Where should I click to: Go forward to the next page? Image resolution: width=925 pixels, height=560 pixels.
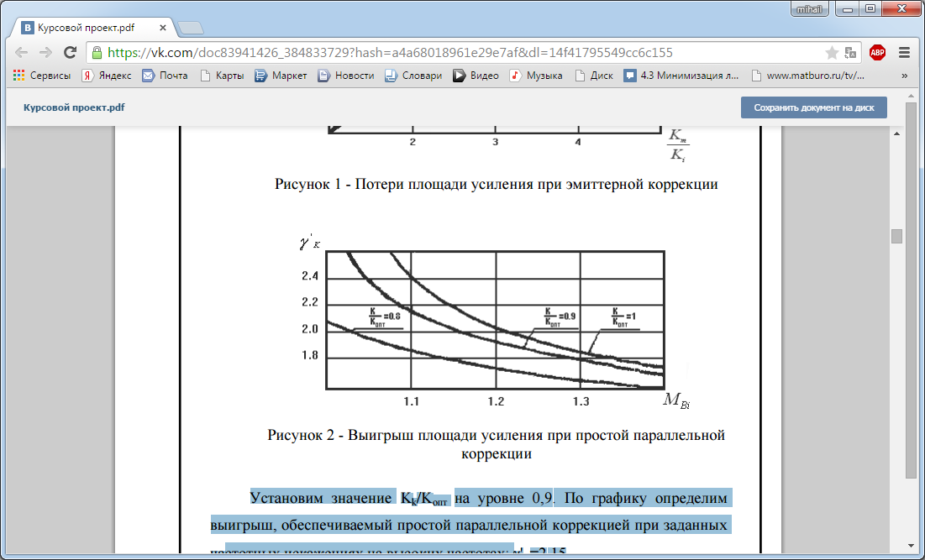pyautogui.click(x=45, y=52)
